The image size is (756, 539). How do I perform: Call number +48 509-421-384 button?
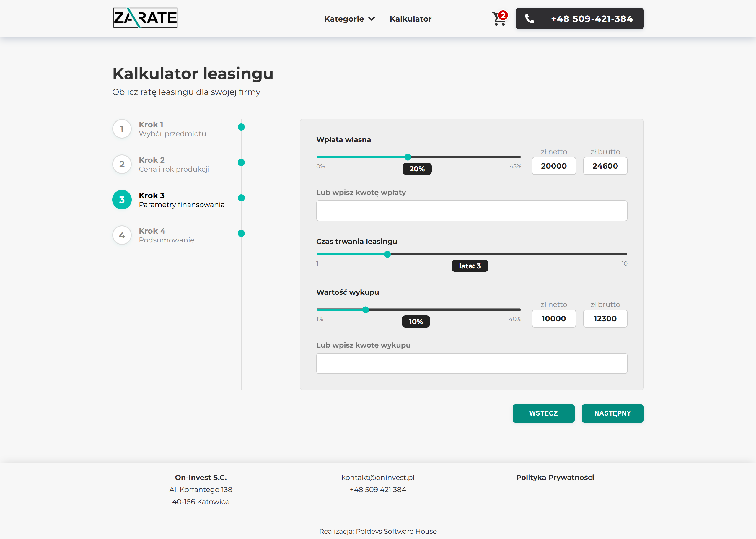592,19
